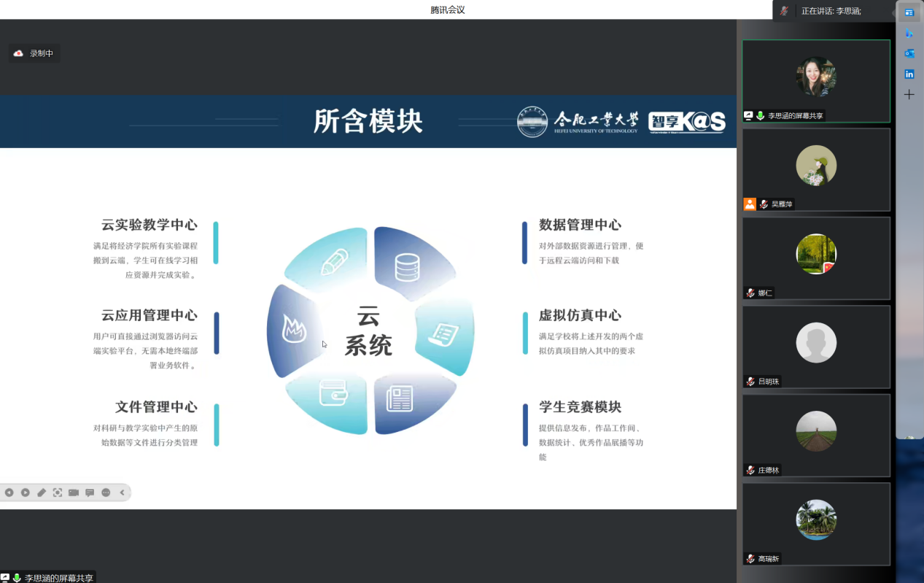Advance to next slide in presentation toolbar
This screenshot has height=583, width=924.
[x=26, y=493]
